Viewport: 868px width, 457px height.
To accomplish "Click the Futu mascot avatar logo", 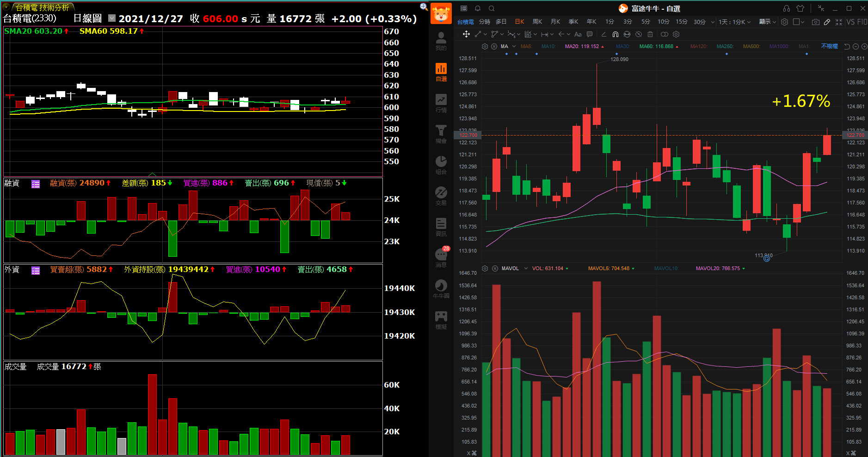I will click(x=441, y=13).
